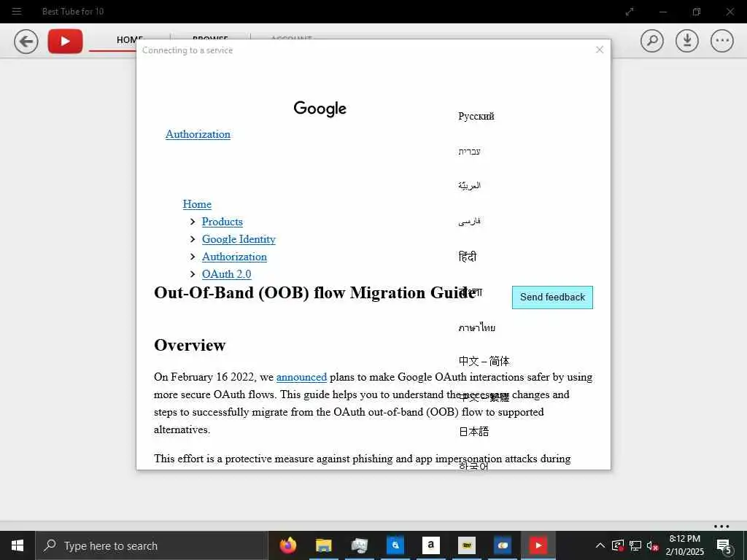Open the OAuth 2.0 breadcrumb link
The width and height of the screenshot is (747, 560).
tap(226, 274)
